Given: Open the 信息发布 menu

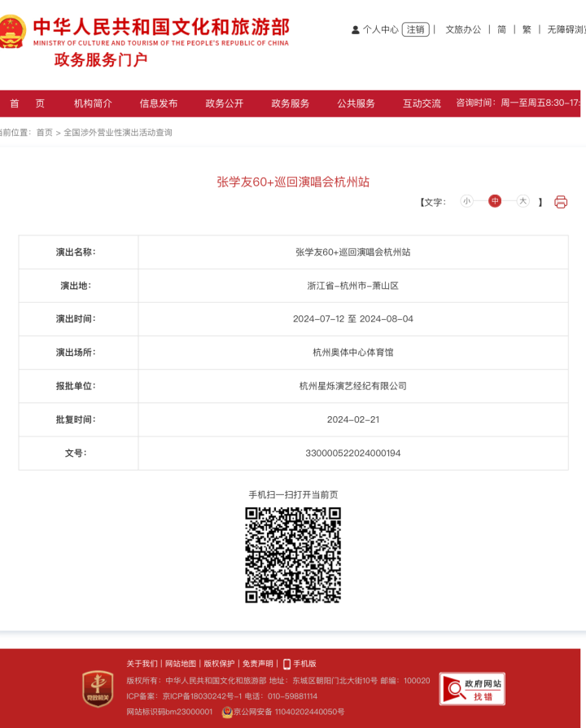Looking at the screenshot, I should coord(159,103).
